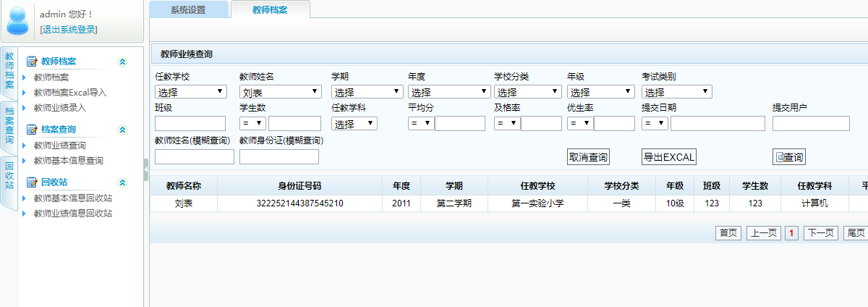Click the admin user avatar icon

pos(18,20)
